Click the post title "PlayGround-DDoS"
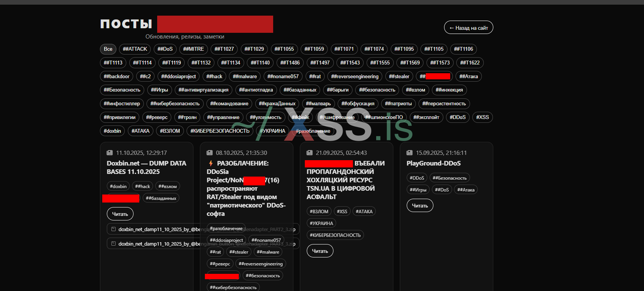The width and height of the screenshot is (644, 291). pyautogui.click(x=434, y=163)
